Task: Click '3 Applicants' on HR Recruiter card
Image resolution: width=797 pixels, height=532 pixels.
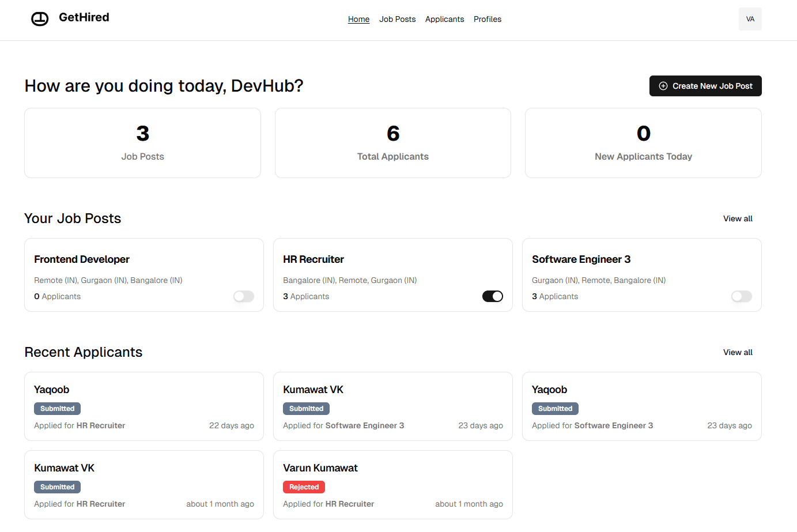Action: [306, 296]
